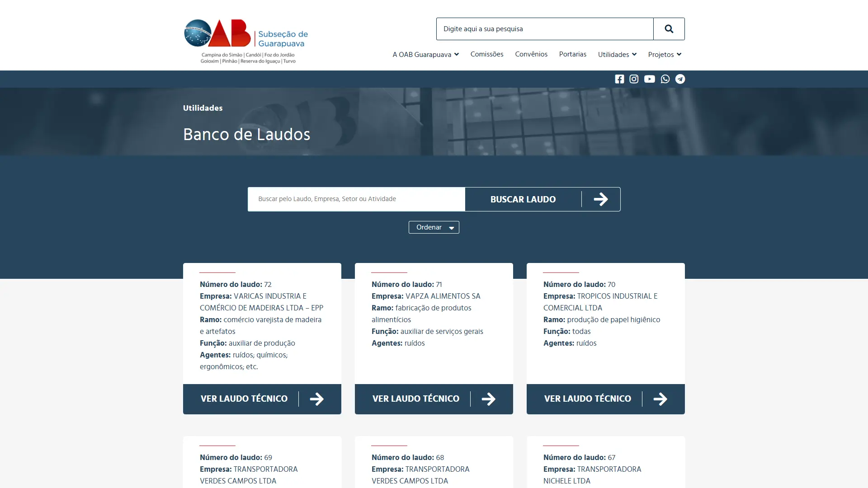Open the Portarias menu item
This screenshot has height=488, width=868.
click(x=573, y=54)
